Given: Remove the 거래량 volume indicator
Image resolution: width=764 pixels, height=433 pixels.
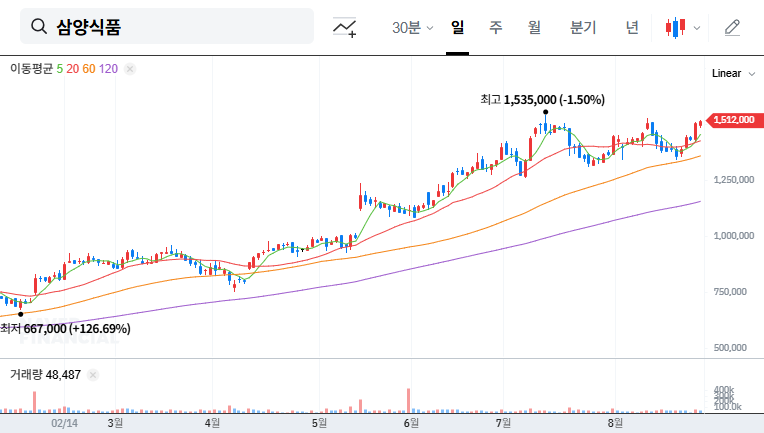Looking at the screenshot, I should [x=93, y=375].
